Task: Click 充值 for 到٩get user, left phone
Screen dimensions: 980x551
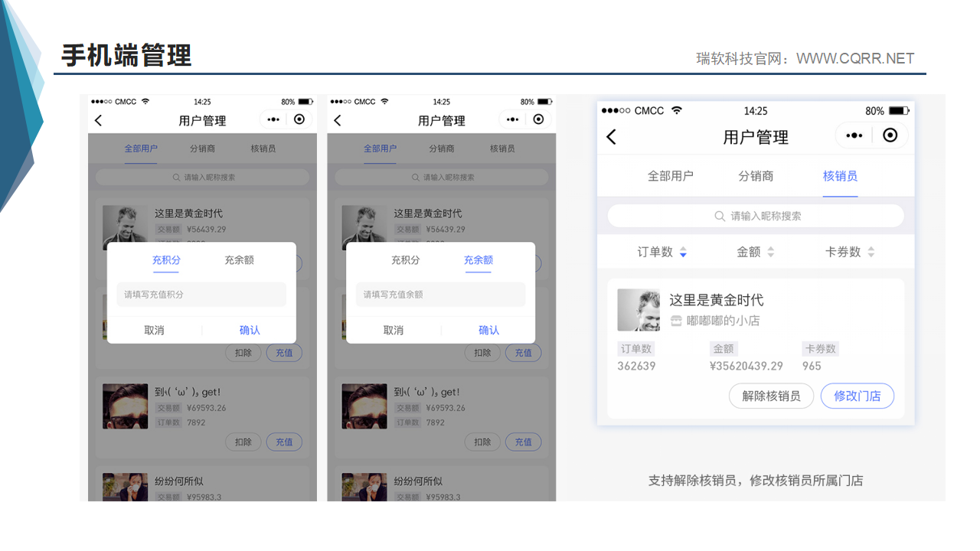Action: click(284, 442)
